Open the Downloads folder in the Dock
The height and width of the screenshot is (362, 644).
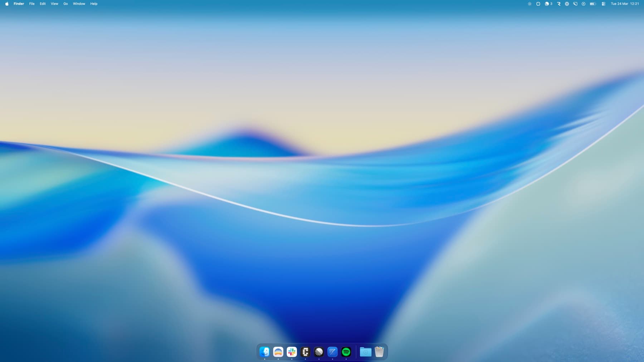(365, 352)
